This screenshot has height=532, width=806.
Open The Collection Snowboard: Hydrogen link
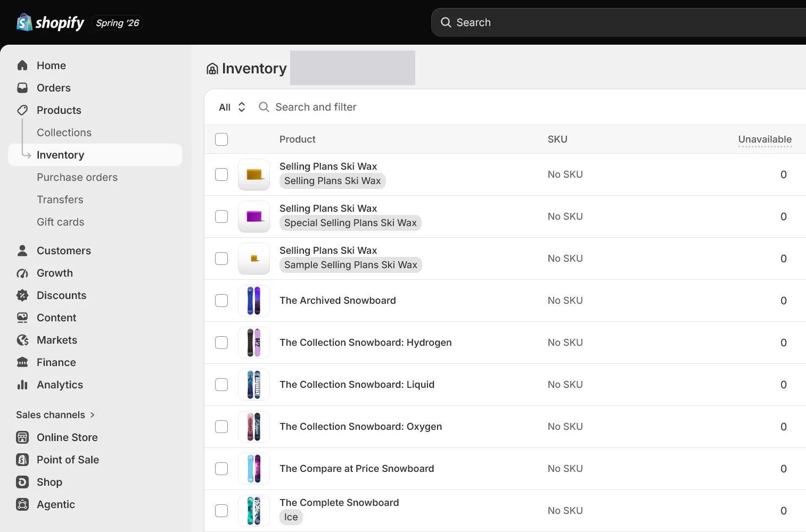tap(366, 343)
